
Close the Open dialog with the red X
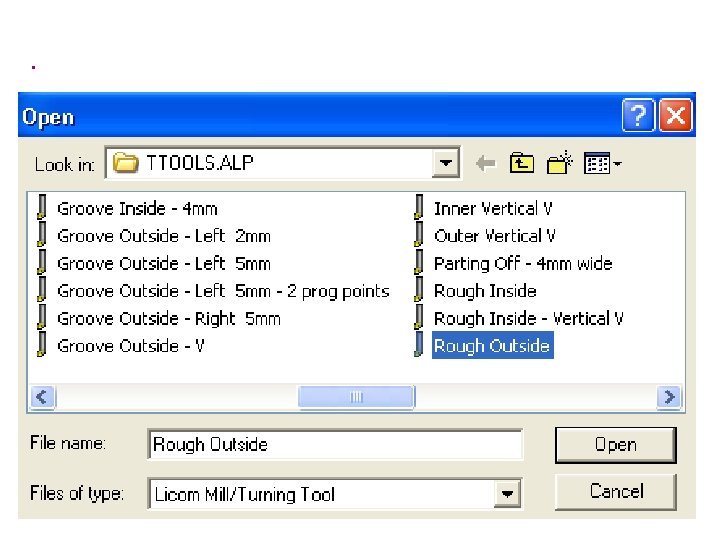(x=675, y=115)
